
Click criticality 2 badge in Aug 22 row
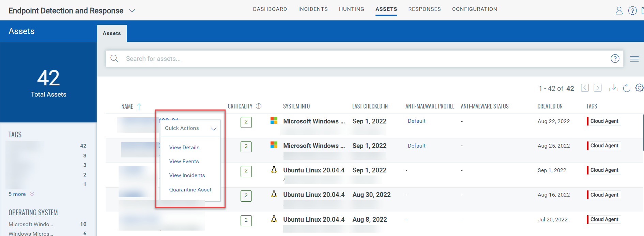pyautogui.click(x=246, y=122)
